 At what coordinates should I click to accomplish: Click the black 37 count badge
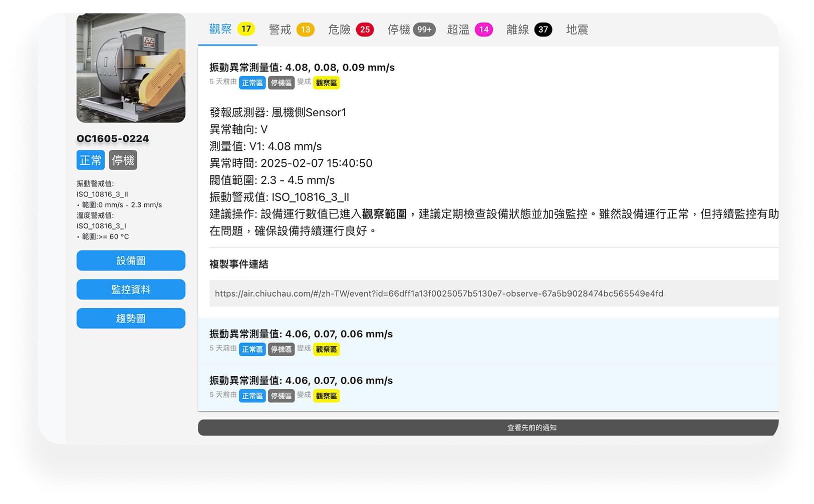click(x=543, y=30)
